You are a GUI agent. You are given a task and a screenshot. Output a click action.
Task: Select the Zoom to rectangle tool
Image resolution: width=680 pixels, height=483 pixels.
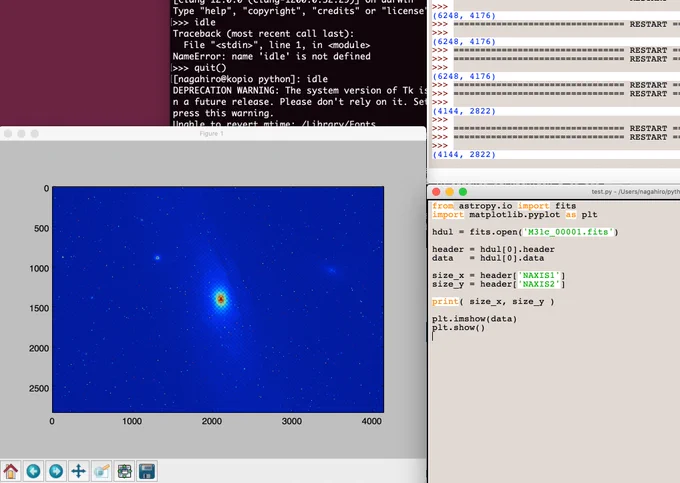pos(101,471)
